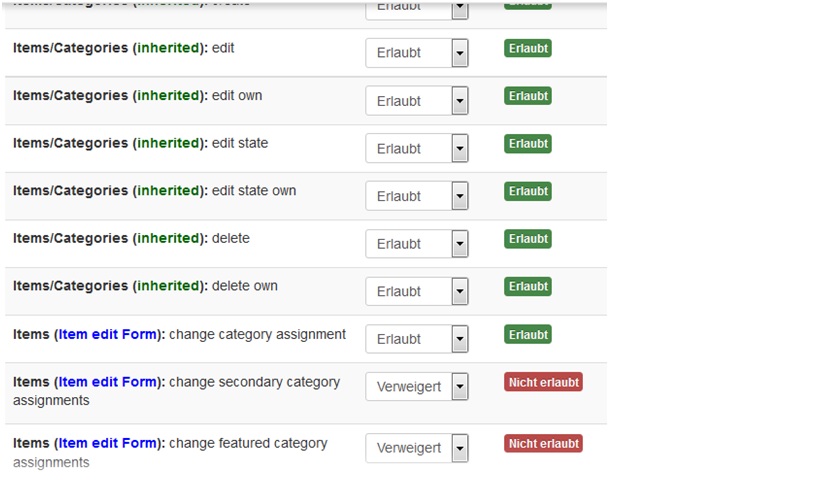Click the green Erlaubt badge for 'edit'
This screenshot has height=480, width=819.
(x=528, y=48)
